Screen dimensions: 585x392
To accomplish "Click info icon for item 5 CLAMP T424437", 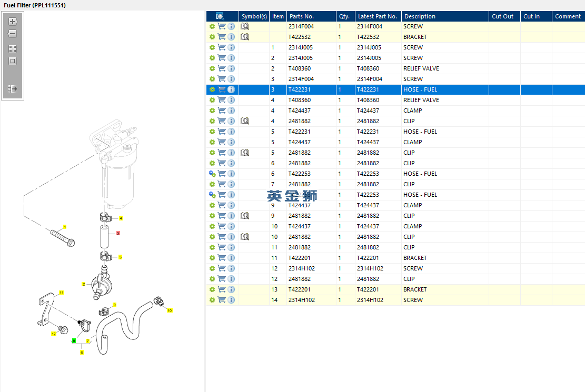I will (x=231, y=142).
